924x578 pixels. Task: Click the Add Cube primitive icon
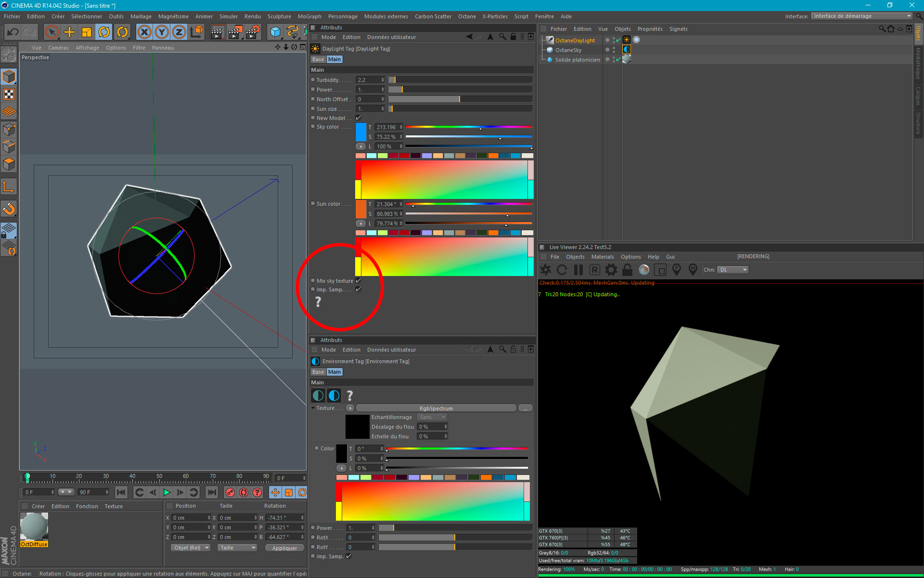point(275,32)
